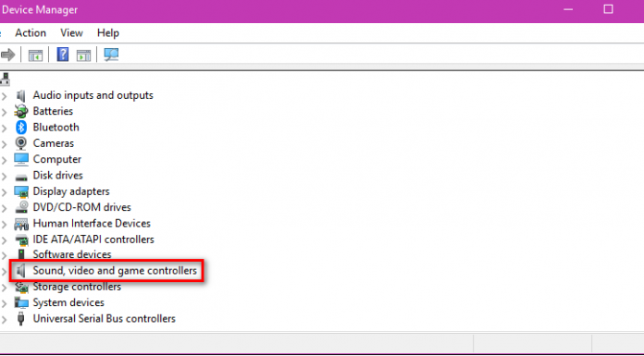Select the Bluetooth label
The height and width of the screenshot is (356, 644).
tap(56, 128)
